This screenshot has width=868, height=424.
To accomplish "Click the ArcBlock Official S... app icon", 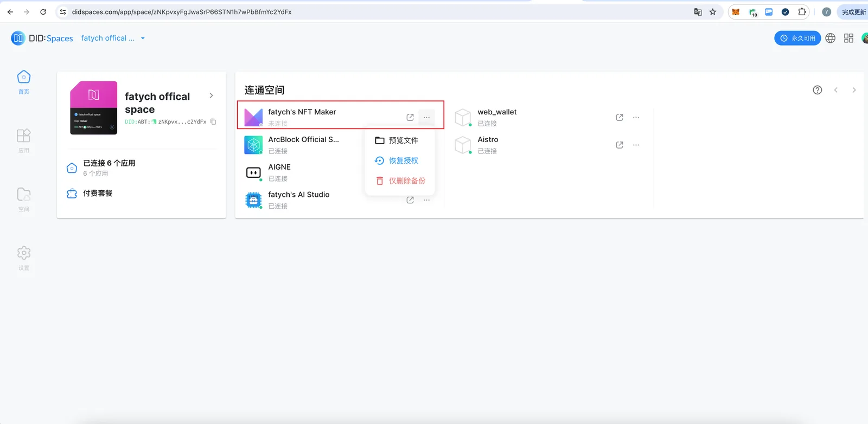I will click(253, 145).
